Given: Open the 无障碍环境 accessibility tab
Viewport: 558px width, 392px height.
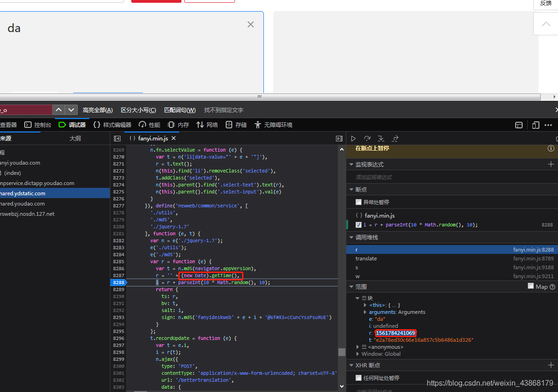Looking at the screenshot, I should 273,125.
